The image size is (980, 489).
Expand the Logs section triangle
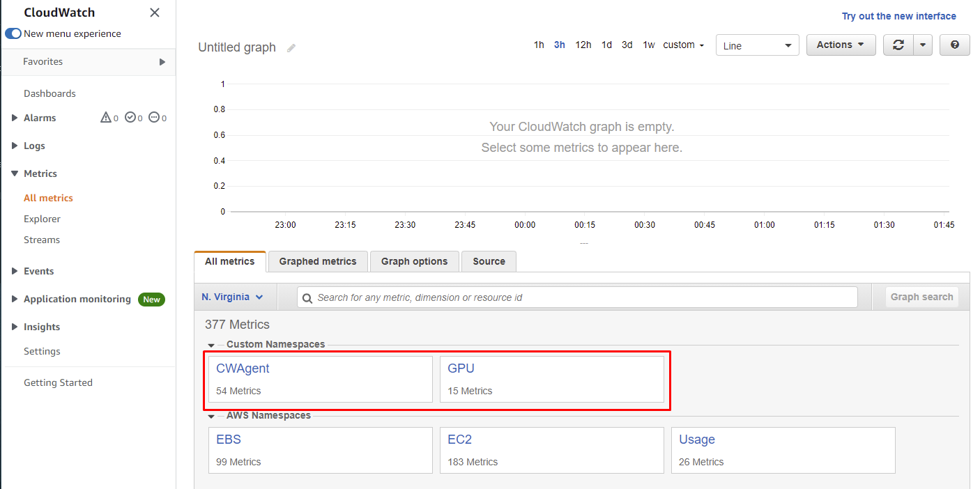15,146
